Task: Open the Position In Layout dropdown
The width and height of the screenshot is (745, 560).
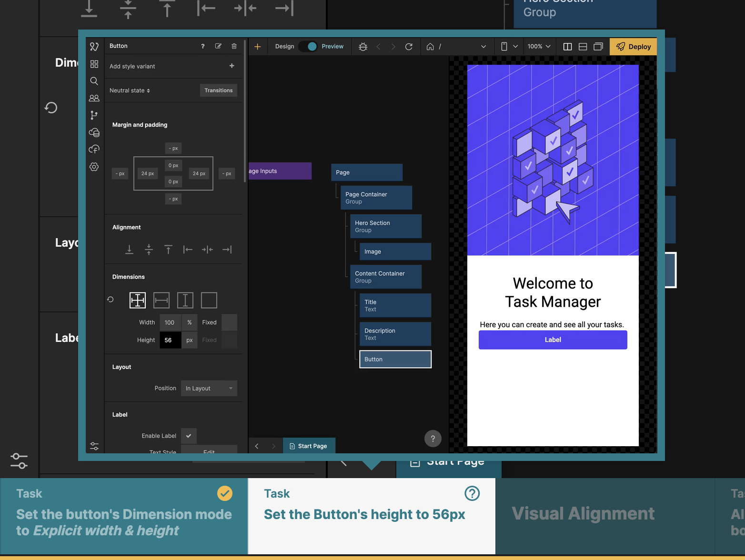Action: click(209, 389)
